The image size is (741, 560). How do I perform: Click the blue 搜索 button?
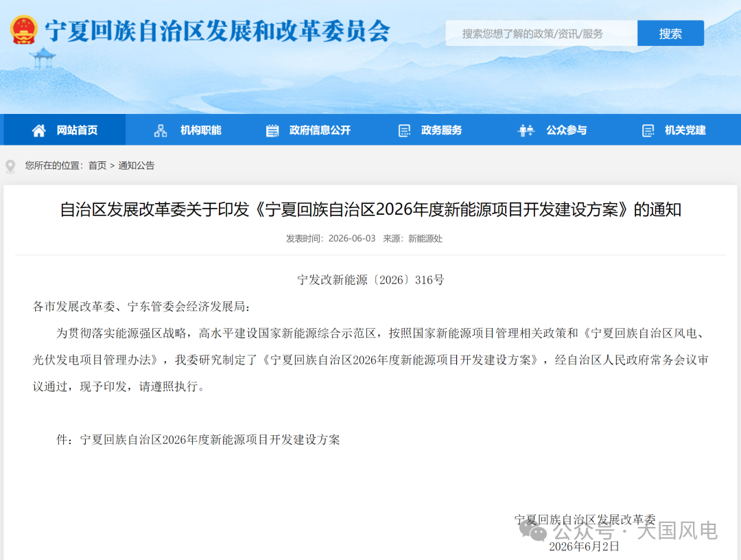[670, 34]
